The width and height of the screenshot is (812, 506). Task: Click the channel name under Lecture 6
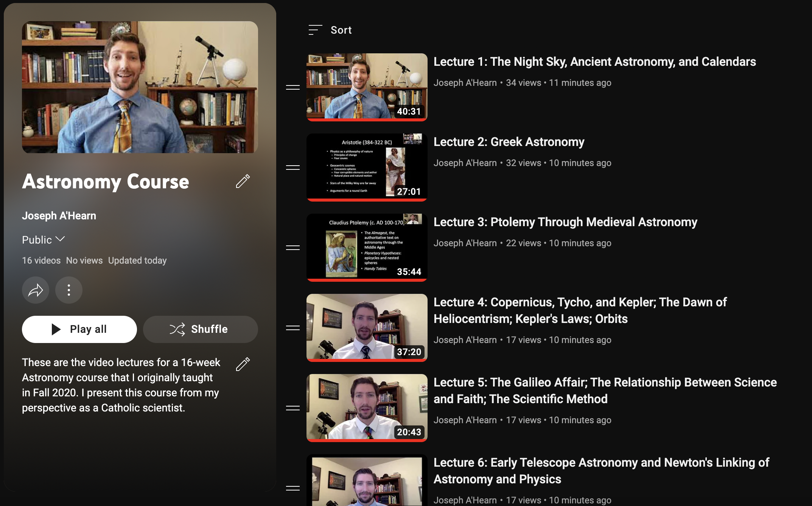(x=465, y=500)
